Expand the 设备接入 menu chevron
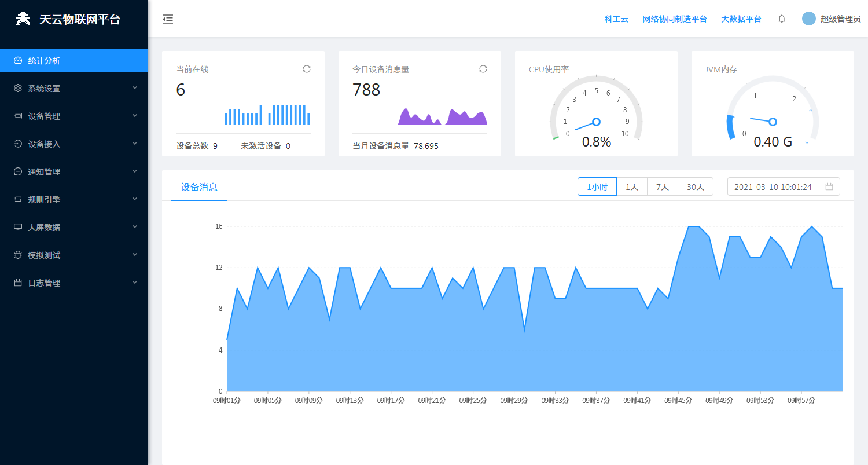Viewport: 868px width, 465px height. pos(135,144)
